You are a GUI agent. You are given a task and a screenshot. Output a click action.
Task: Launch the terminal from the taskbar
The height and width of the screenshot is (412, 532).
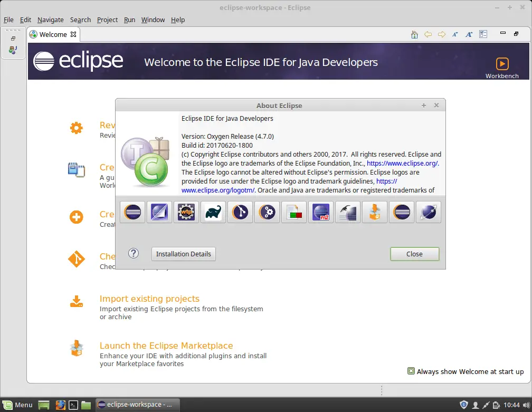(73, 405)
